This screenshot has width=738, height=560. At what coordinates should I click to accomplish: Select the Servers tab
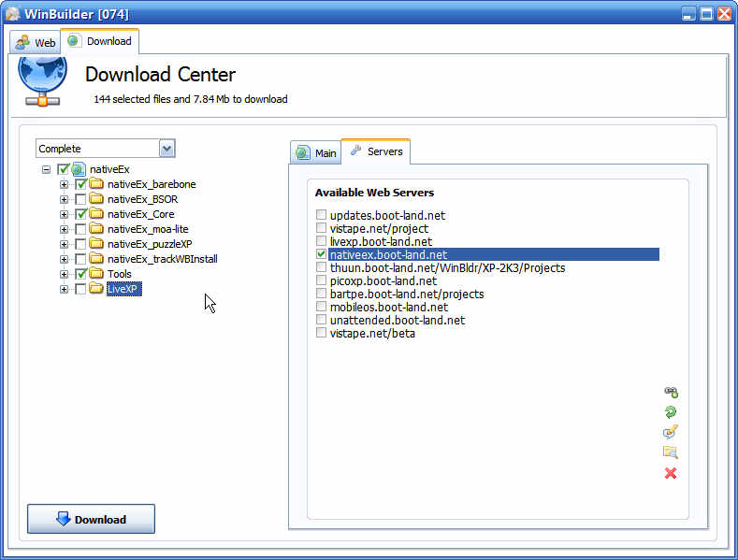pyautogui.click(x=376, y=151)
